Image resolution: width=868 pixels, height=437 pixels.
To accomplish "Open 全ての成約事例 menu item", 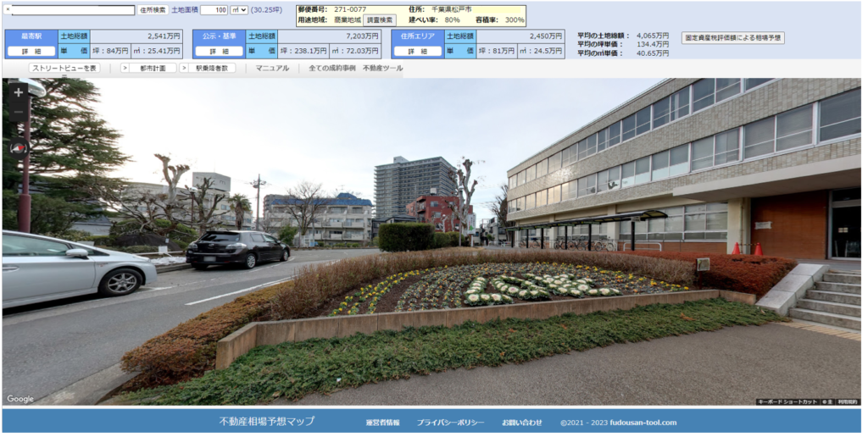I will tap(331, 68).
